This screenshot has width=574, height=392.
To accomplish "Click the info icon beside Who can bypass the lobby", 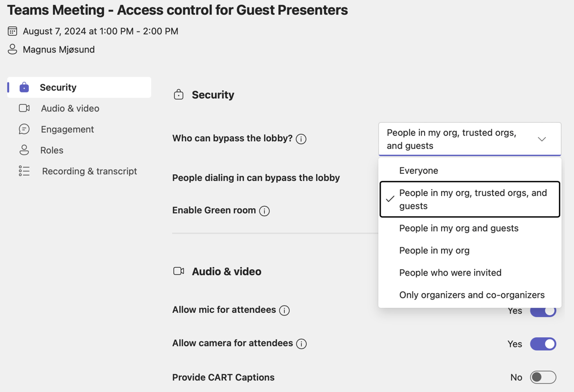I will click(301, 139).
